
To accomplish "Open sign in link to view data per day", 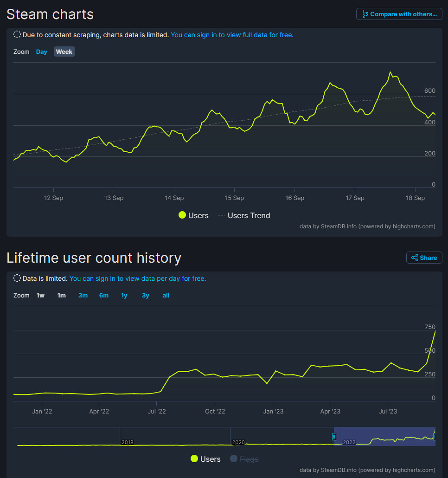I will [x=138, y=278].
